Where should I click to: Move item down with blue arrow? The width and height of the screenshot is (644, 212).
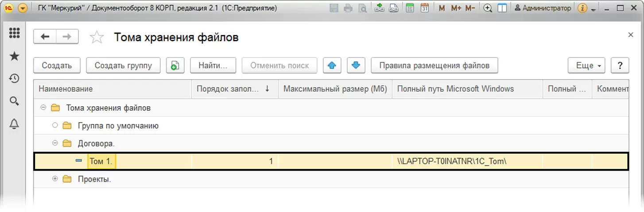(355, 66)
